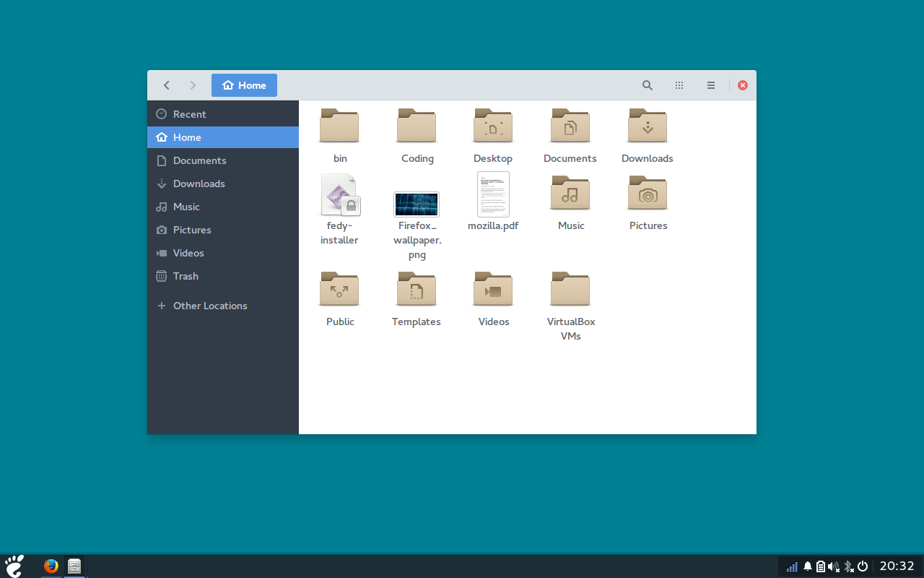Click the battery indicator tray icon
The height and width of the screenshot is (578, 924).
821,566
